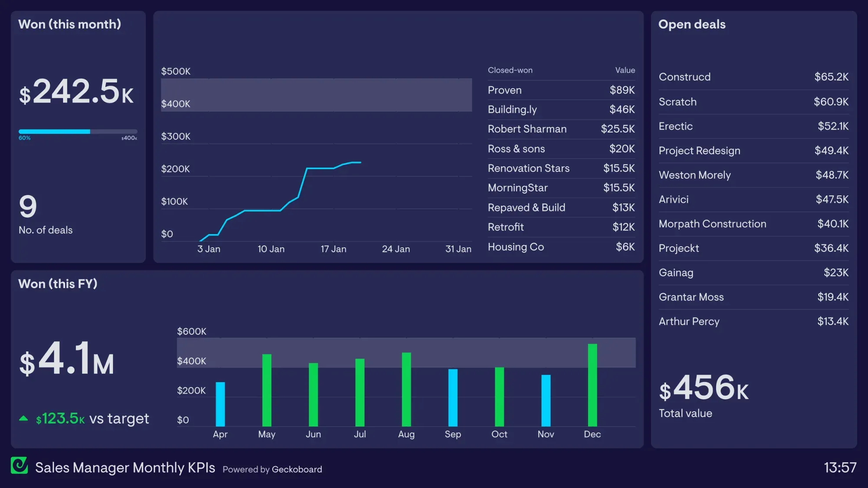Select the Scratch open deal

point(753,102)
